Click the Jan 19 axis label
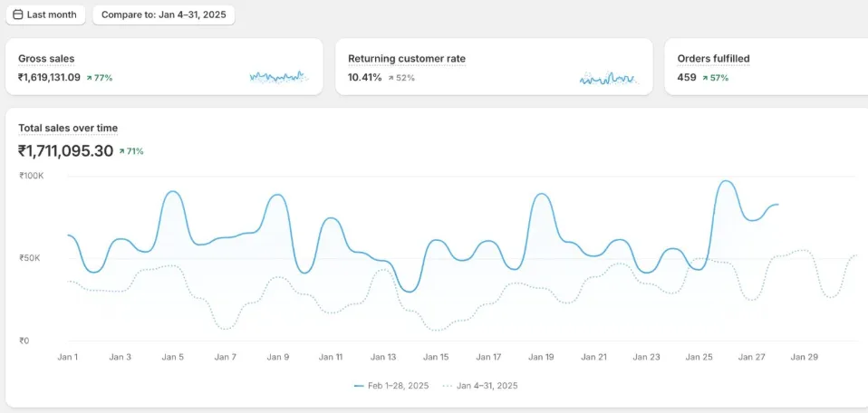Image resolution: width=868 pixels, height=413 pixels. coord(542,357)
